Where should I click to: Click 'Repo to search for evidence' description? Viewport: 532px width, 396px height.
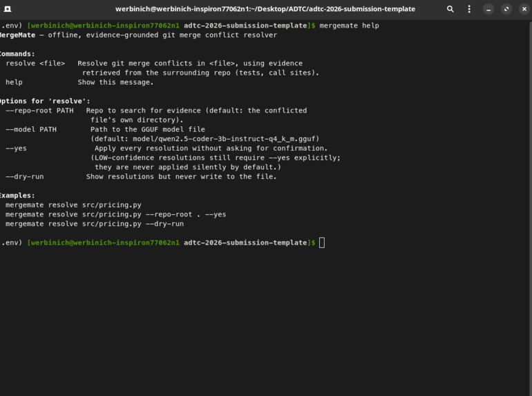click(196, 111)
